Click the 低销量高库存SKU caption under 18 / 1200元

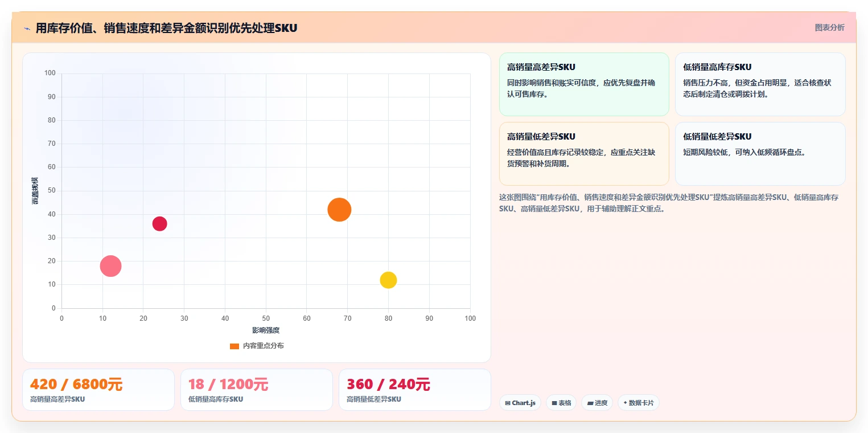click(x=216, y=399)
